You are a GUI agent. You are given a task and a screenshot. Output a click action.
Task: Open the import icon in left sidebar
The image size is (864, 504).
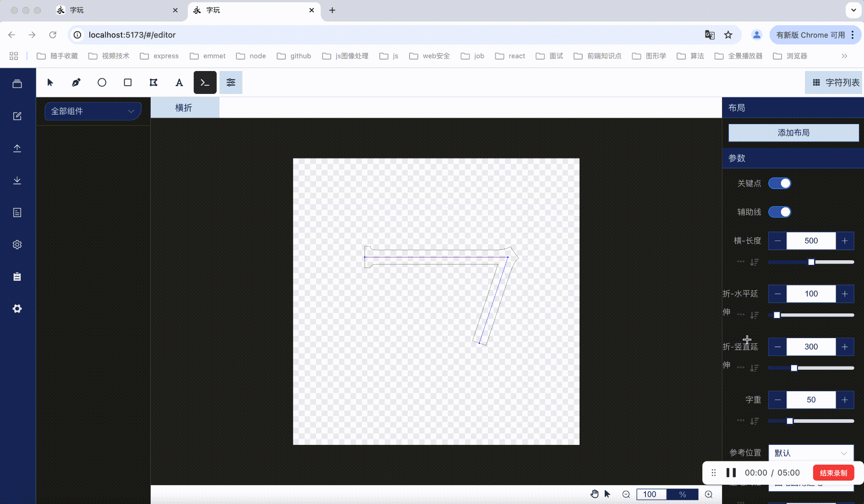17,148
